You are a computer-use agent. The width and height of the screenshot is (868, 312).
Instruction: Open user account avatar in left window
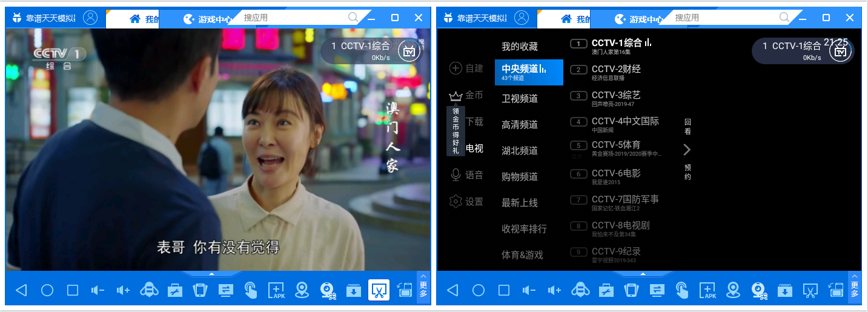[x=90, y=18]
